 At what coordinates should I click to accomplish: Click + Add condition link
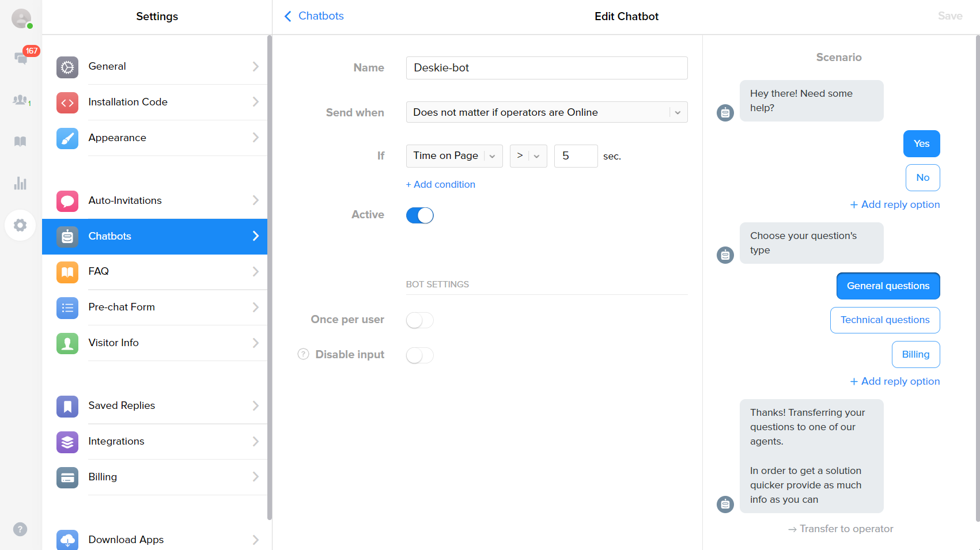[x=441, y=184]
